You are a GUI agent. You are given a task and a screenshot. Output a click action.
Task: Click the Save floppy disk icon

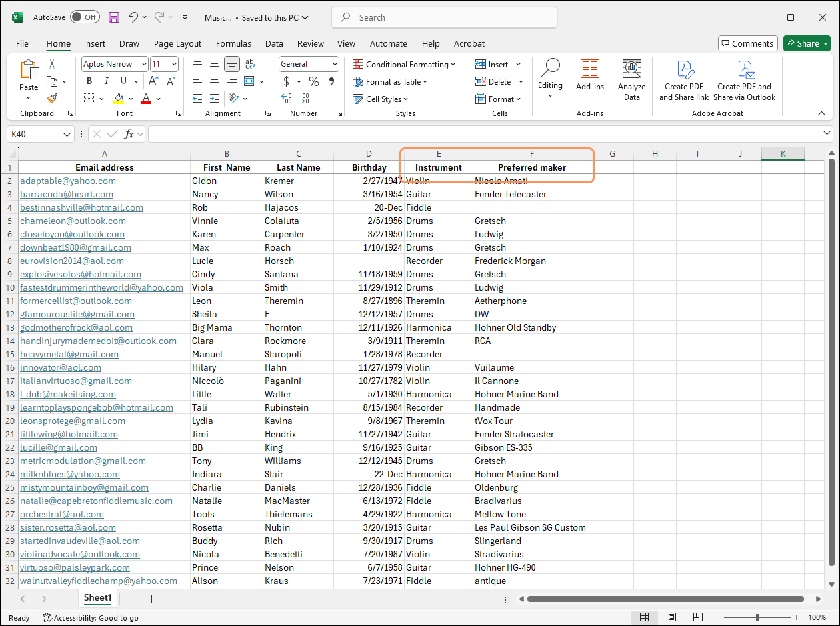(114, 17)
